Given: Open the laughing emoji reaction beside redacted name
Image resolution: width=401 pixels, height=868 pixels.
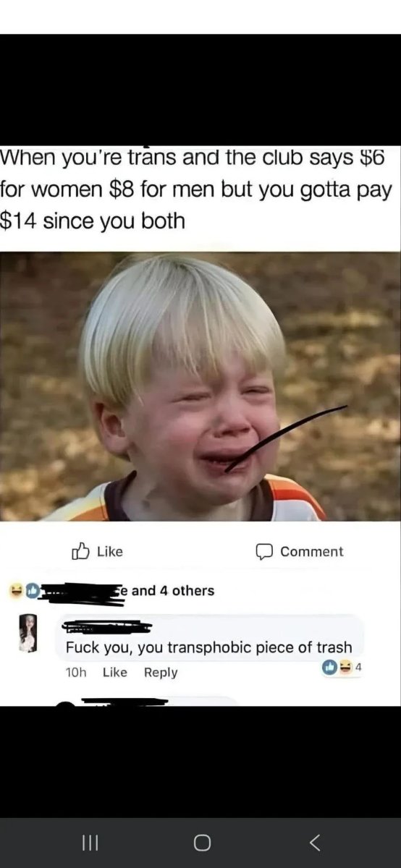Looking at the screenshot, I should tap(15, 591).
